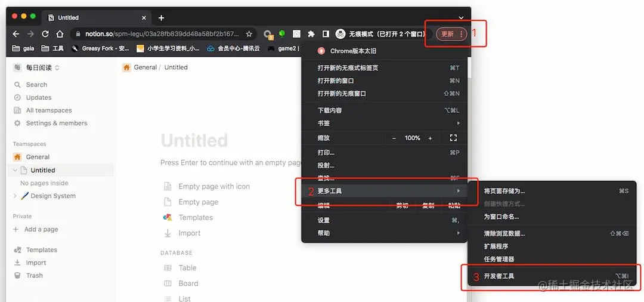Open the 工具 bookmarks folder

(x=52, y=48)
